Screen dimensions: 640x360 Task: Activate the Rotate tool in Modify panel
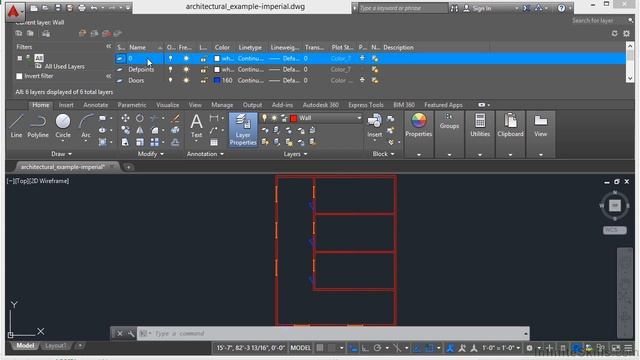click(140, 118)
